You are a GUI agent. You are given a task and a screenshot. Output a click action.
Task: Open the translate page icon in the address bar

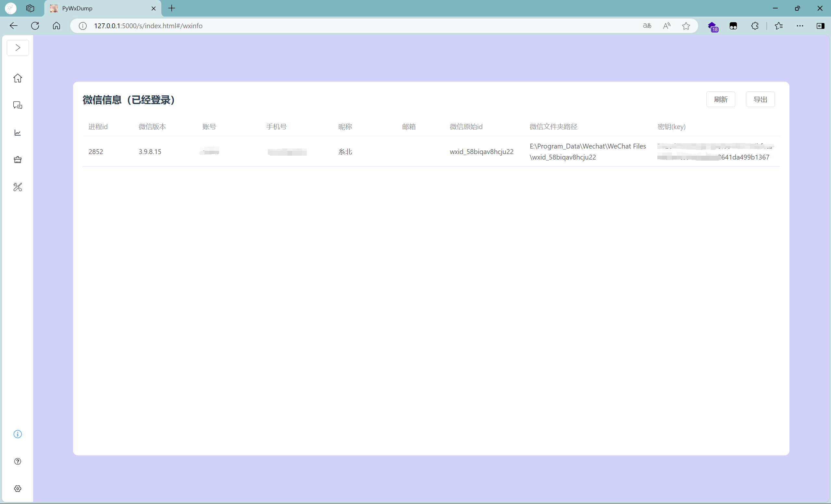[x=647, y=26]
